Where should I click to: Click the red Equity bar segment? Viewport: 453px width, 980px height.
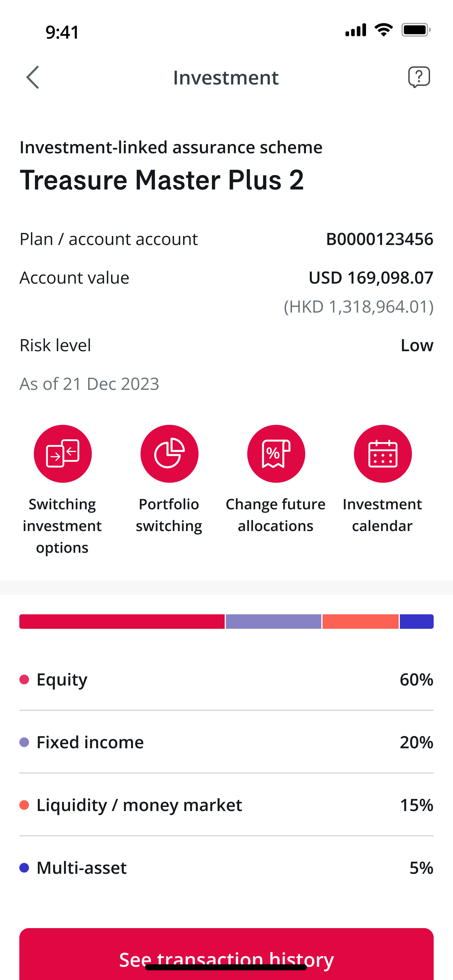click(122, 622)
